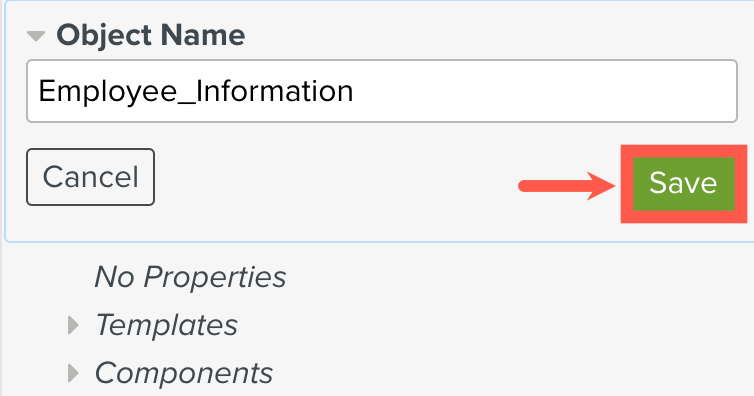Cancel the object name edit

point(90,177)
